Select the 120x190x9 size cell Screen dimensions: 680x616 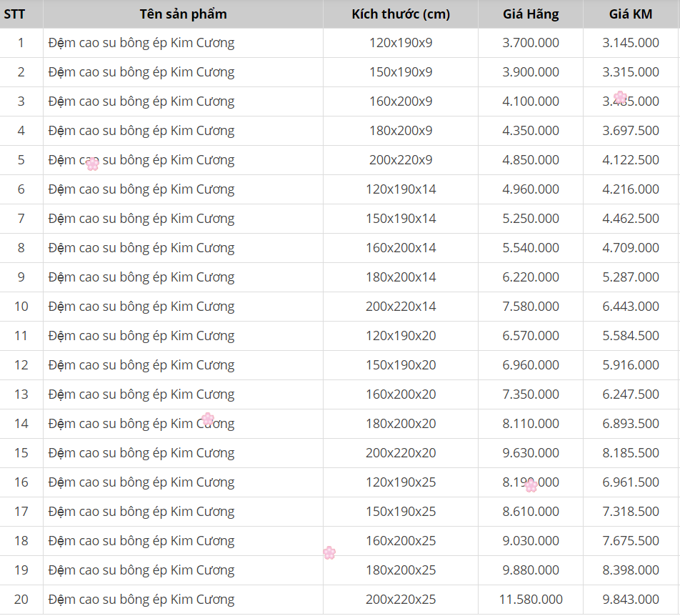click(400, 43)
